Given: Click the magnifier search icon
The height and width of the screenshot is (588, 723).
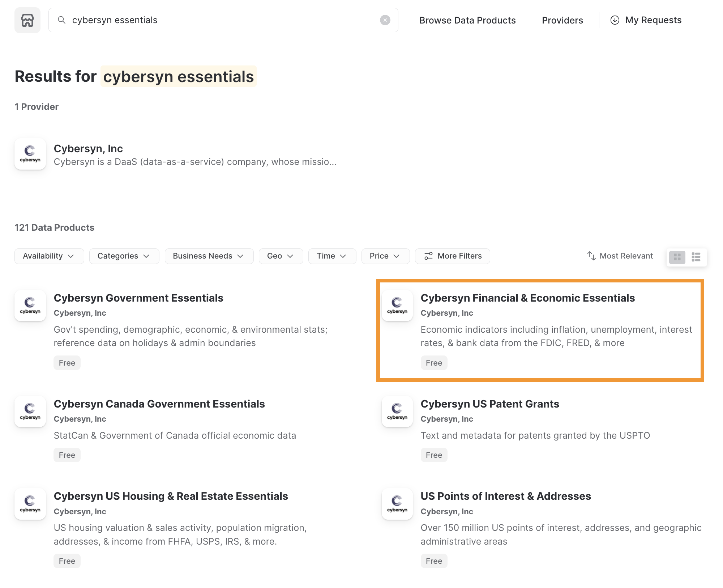Looking at the screenshot, I should 62,20.
